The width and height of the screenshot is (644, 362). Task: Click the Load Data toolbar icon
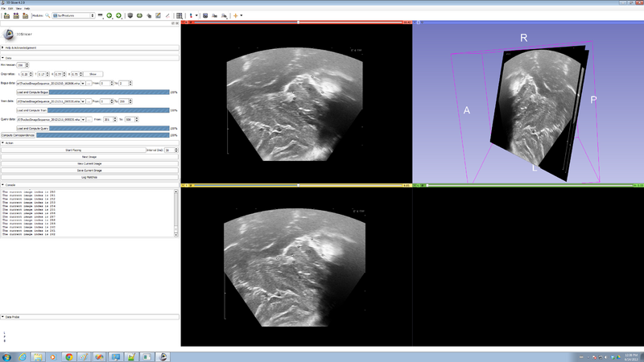pyautogui.click(x=6, y=15)
